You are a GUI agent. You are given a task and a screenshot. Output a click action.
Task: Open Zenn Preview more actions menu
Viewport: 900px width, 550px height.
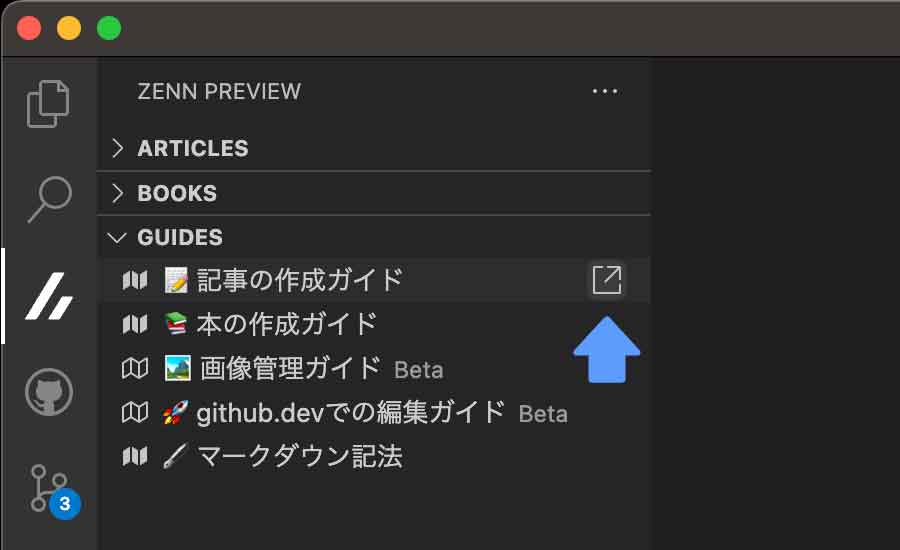click(605, 91)
